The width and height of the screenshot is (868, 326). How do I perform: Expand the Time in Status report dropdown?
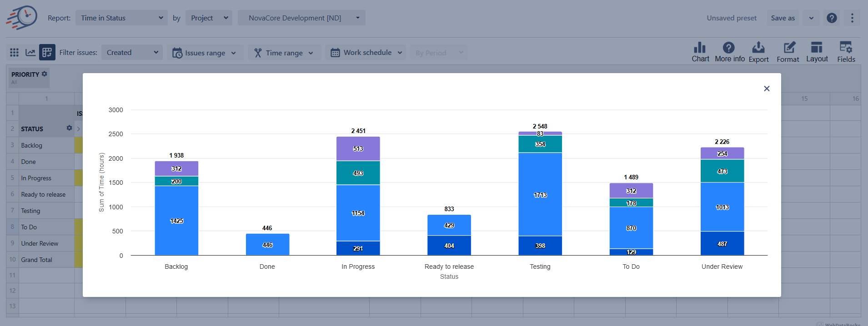pos(121,18)
